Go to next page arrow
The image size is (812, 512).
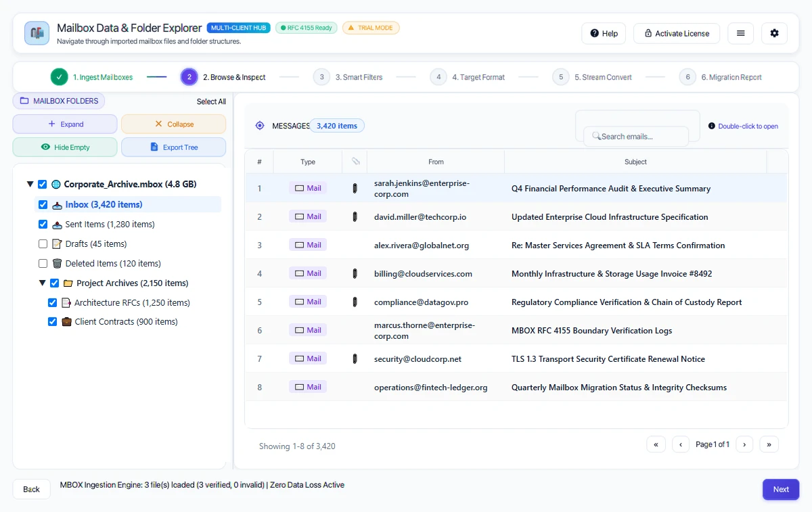[x=744, y=444]
